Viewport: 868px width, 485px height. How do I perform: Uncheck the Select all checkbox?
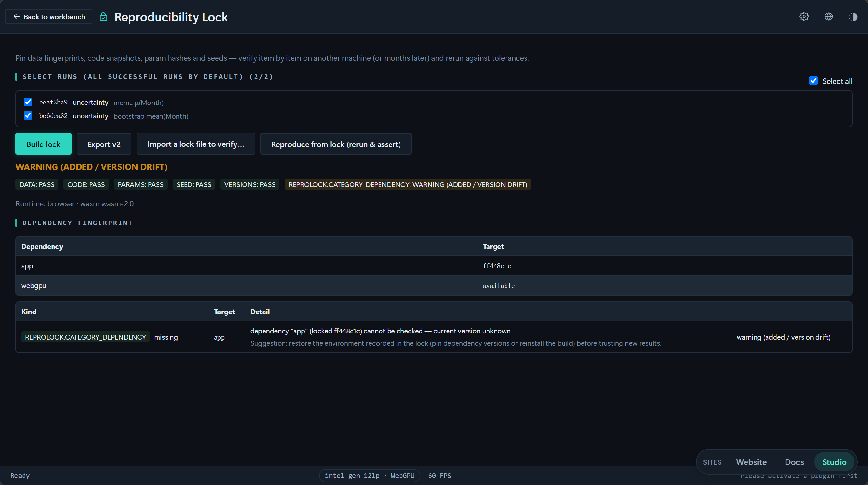(x=814, y=81)
